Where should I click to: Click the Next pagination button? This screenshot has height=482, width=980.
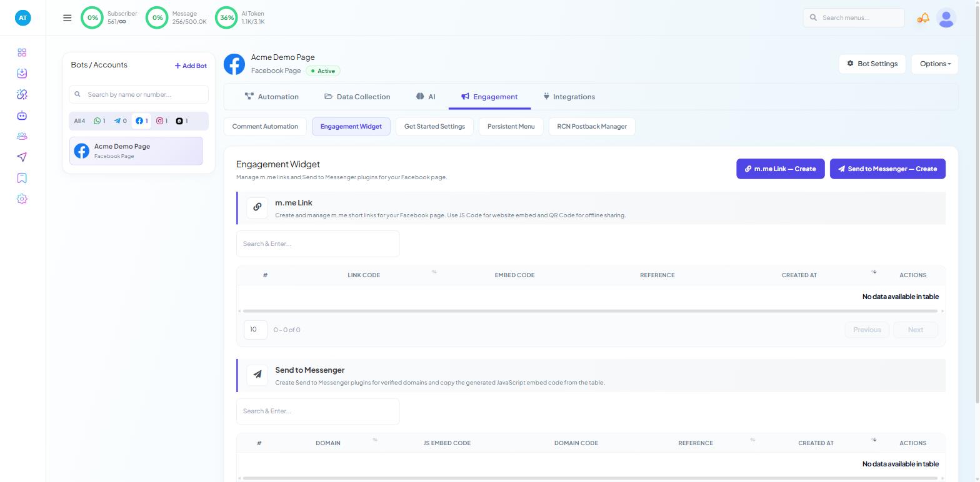point(915,330)
